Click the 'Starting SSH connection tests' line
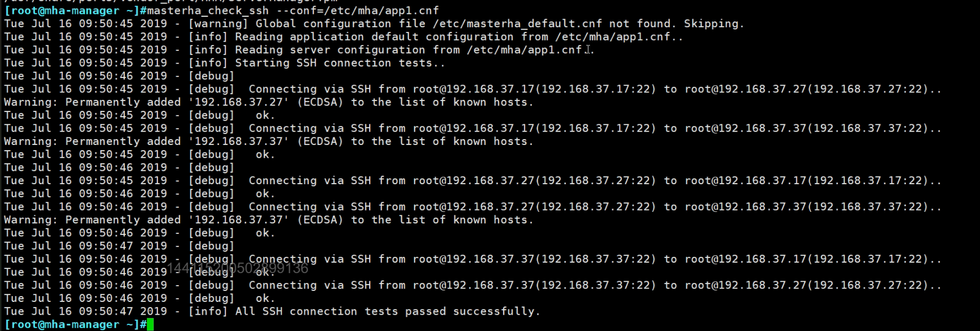This screenshot has width=980, height=331. tap(340, 63)
